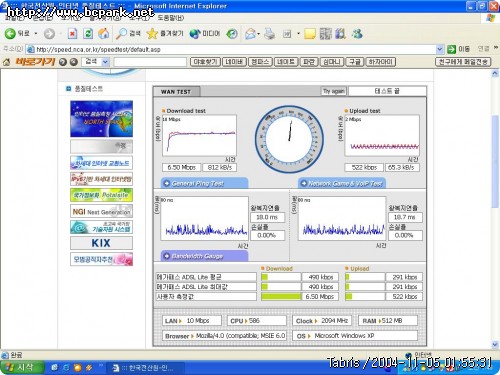Click the 네이트 shortcut button
This screenshot has width=500, height=375.
(286, 62)
